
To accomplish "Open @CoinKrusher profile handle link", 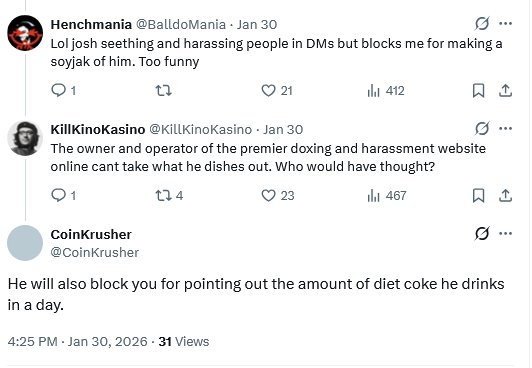I will pyautogui.click(x=95, y=252).
